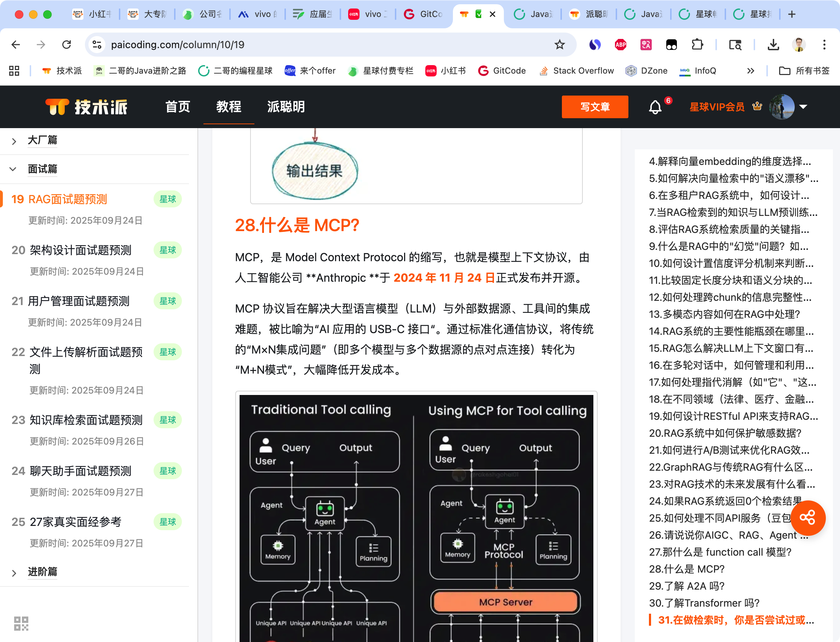Screen dimensions: 840x642
Task: Click the 技术派 site logo
Action: [86, 107]
